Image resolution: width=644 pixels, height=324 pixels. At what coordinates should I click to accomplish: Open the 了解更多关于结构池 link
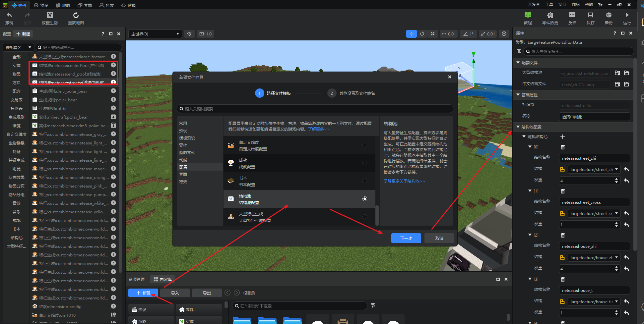(x=404, y=181)
